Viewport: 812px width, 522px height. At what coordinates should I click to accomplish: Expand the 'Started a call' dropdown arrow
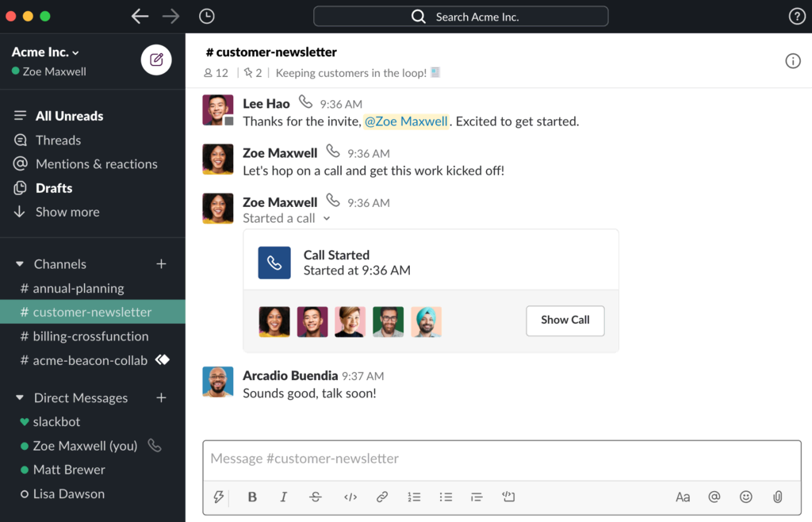pyautogui.click(x=327, y=219)
